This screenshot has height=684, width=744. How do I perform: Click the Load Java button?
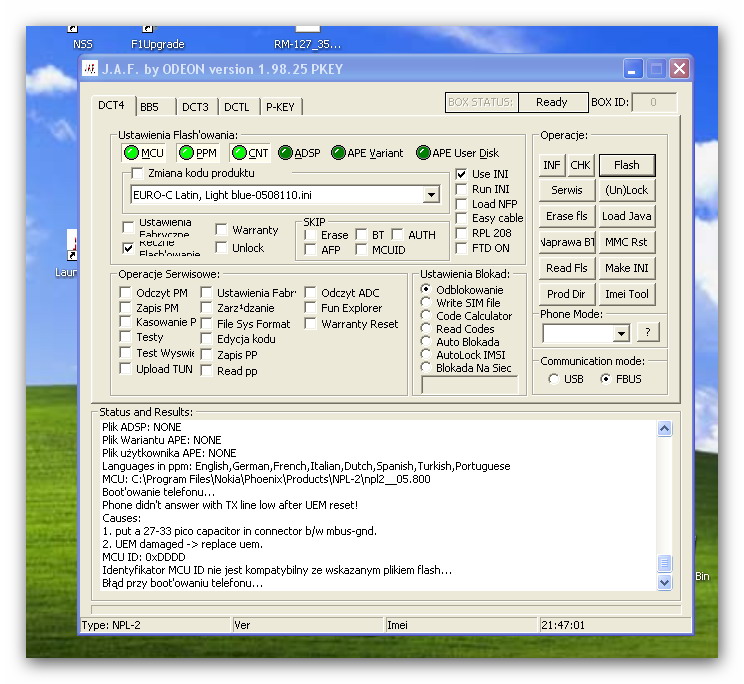click(627, 216)
